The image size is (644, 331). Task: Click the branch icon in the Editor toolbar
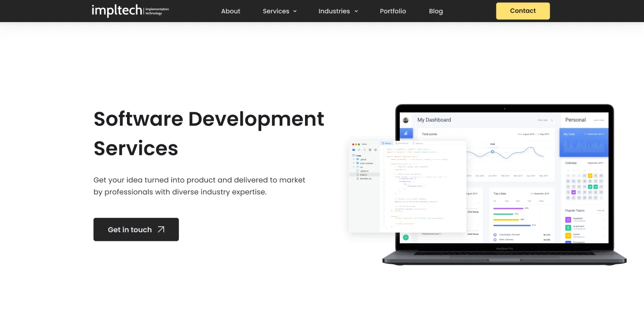tap(359, 150)
